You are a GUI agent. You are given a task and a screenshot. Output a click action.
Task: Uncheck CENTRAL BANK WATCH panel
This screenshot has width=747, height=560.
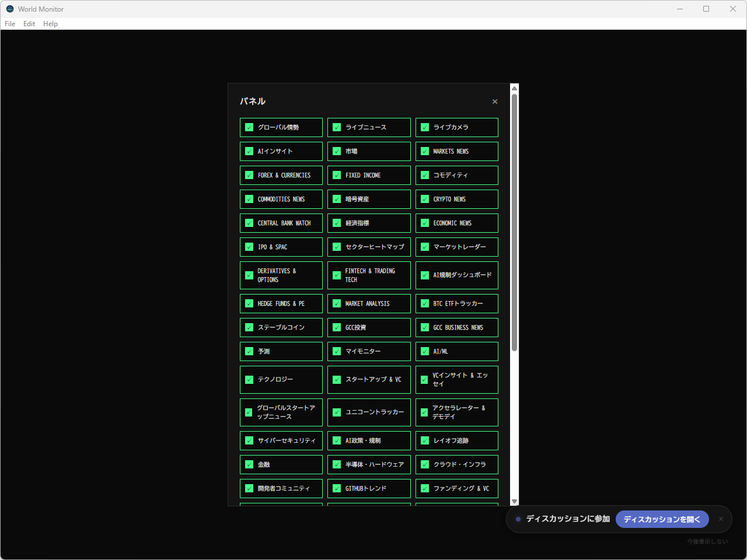click(x=249, y=223)
